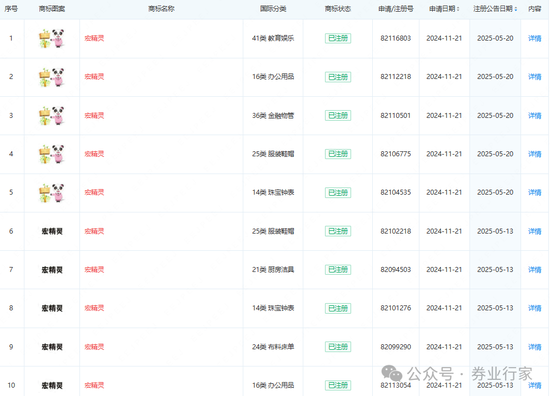This screenshot has height=396, width=550.
Task: Select 2025-05-13 date in row 6
Action: point(495,231)
